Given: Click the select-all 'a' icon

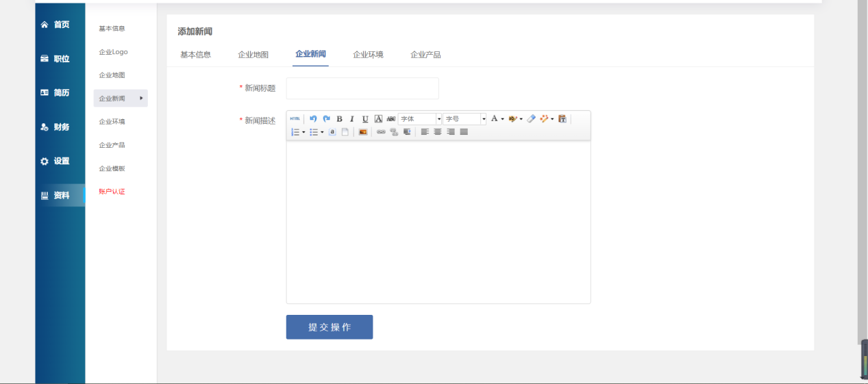Looking at the screenshot, I should 332,132.
